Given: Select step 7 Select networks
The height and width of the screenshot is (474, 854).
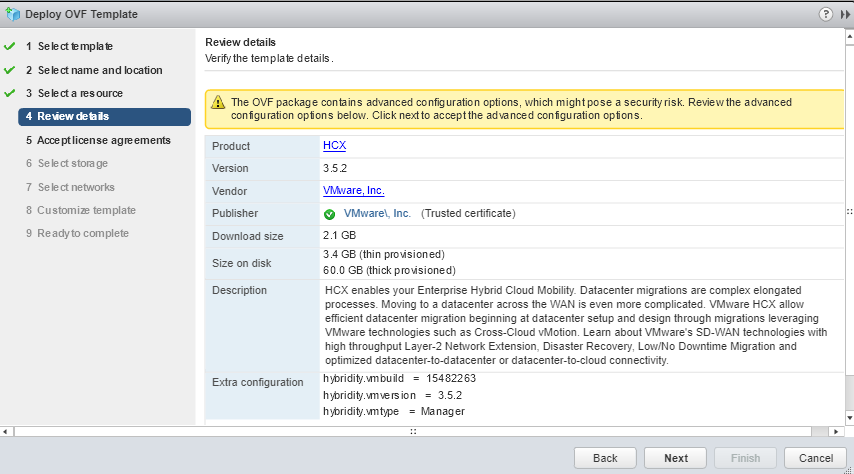Looking at the screenshot, I should tap(70, 187).
